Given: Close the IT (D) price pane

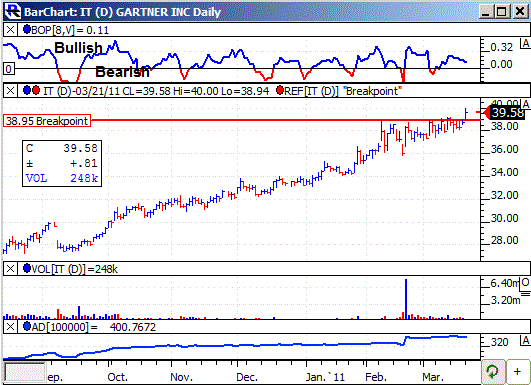Looking at the screenshot, I should (10, 91).
